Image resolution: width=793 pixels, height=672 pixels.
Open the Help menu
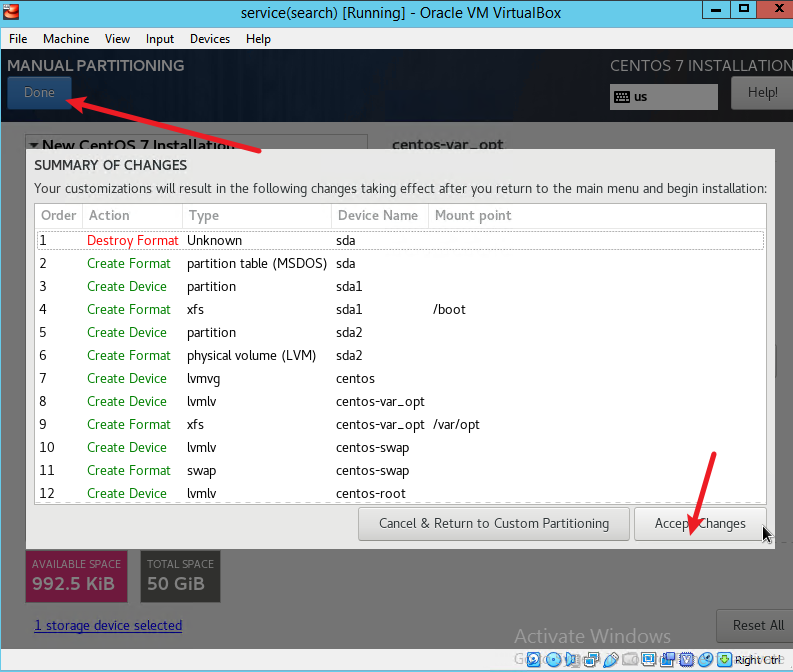pos(258,39)
